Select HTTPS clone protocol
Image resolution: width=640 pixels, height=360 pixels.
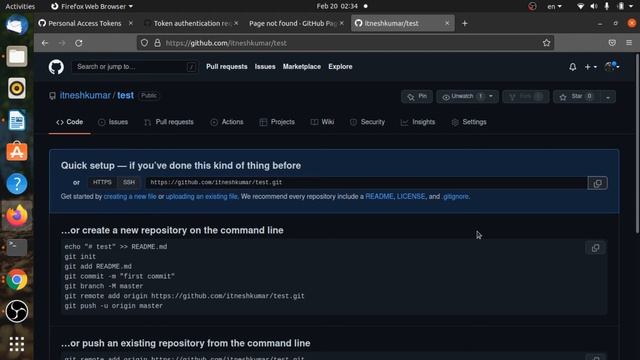[x=102, y=182]
